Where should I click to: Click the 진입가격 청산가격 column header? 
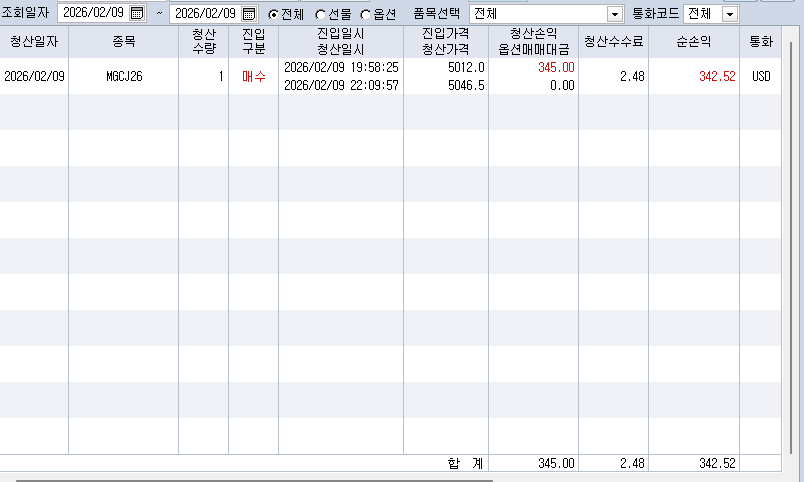[x=446, y=42]
